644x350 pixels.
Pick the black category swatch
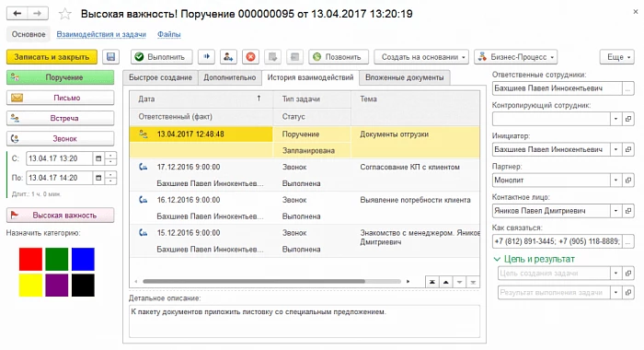coord(83,285)
